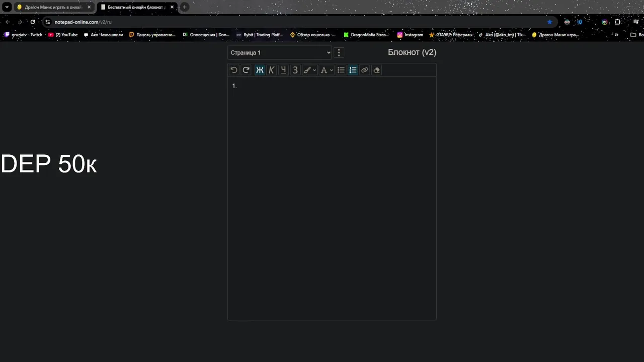Click the Блокнот (v2) title
Screen dimensions: 644x362
[x=412, y=52]
